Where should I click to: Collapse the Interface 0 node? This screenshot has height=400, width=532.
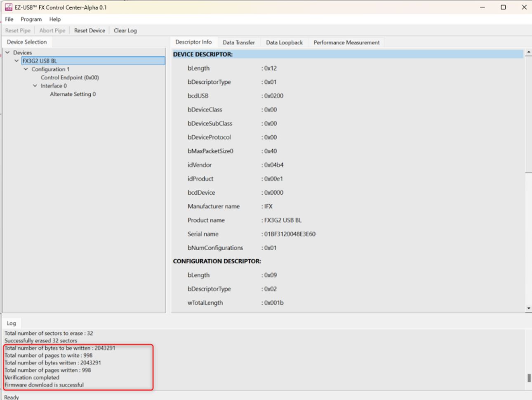[35, 86]
